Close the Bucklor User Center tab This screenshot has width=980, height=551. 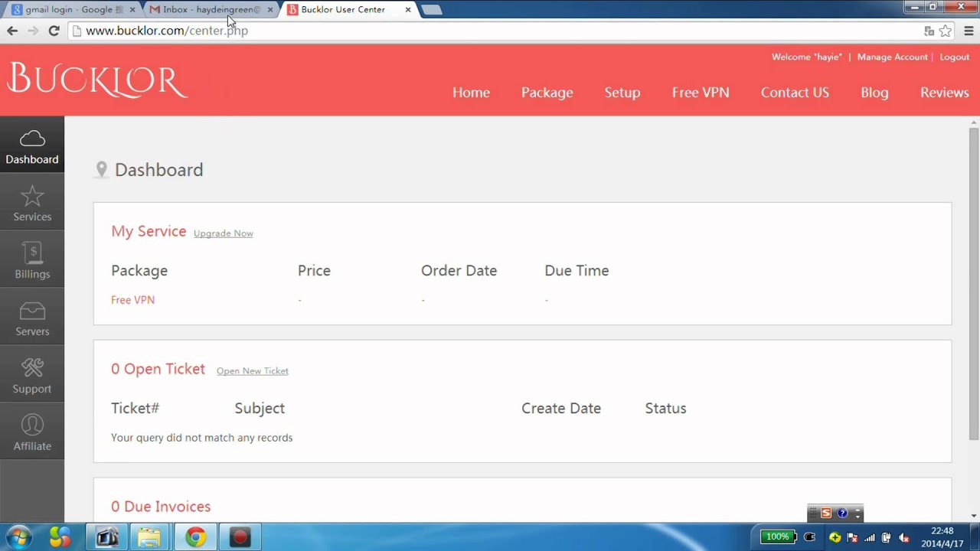pos(408,10)
